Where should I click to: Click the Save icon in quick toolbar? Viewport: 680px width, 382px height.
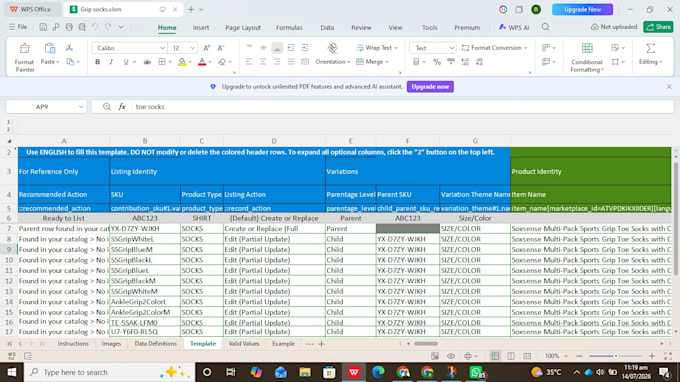(x=43, y=27)
